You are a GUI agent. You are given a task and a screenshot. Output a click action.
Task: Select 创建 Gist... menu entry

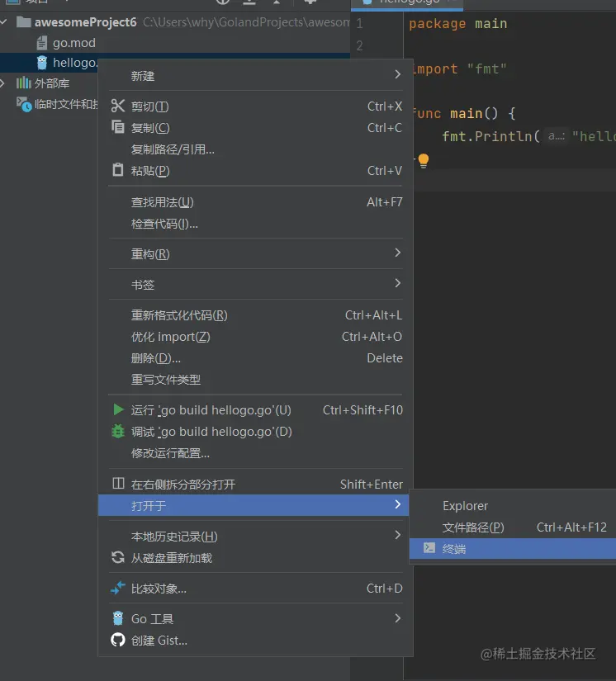click(x=255, y=641)
